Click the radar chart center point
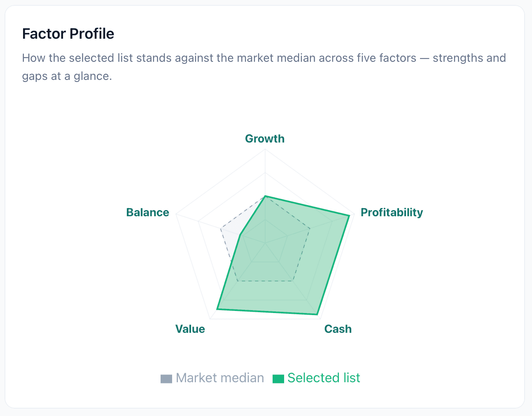Screen dimensions: 532x416 pos(265,243)
